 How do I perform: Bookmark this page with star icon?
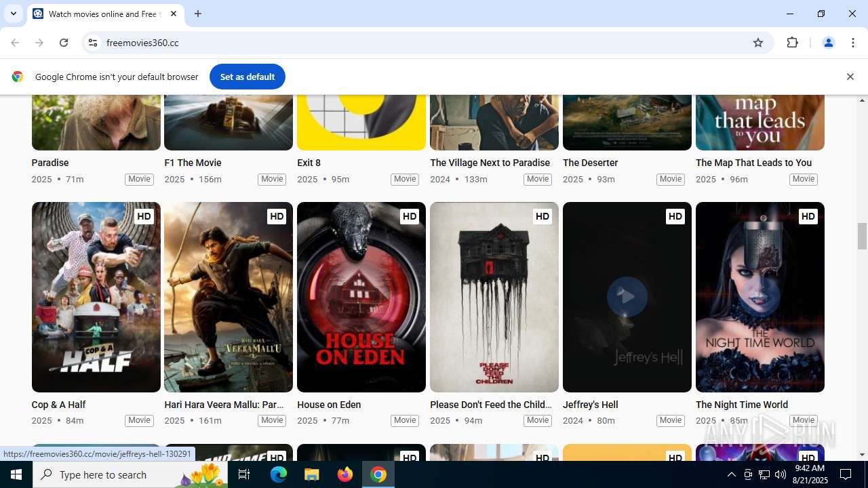(x=758, y=43)
